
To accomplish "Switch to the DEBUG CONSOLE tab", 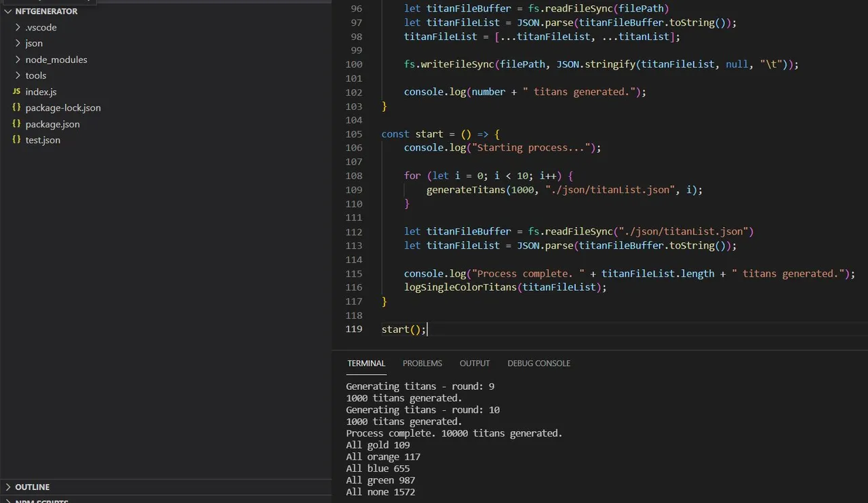I will (539, 363).
